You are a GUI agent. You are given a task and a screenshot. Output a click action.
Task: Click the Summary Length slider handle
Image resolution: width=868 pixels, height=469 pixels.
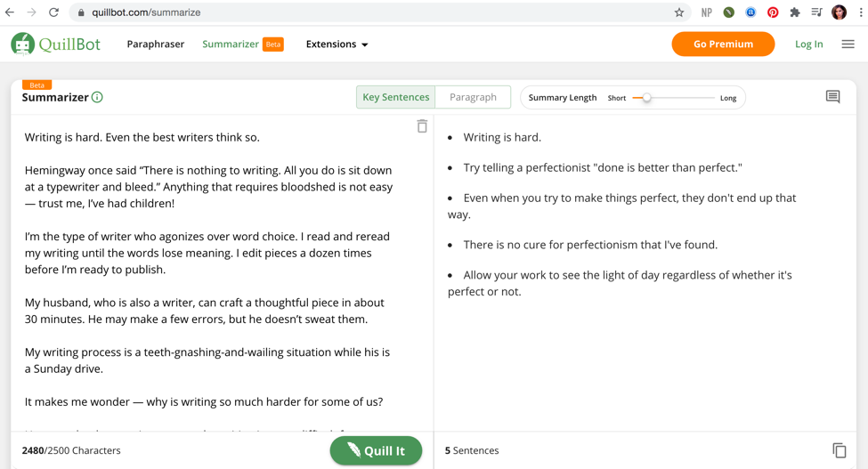coord(647,98)
